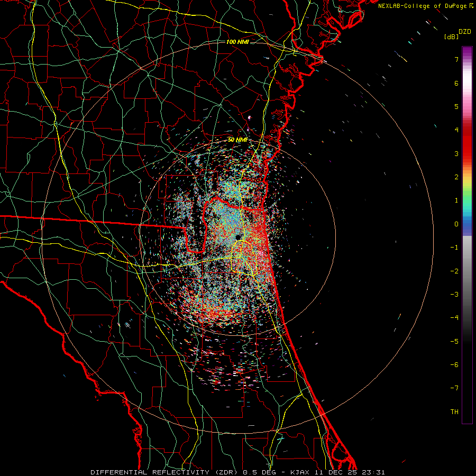Click the "[dB]" units label
Viewport: 476px width, 476px height.
pyautogui.click(x=451, y=36)
